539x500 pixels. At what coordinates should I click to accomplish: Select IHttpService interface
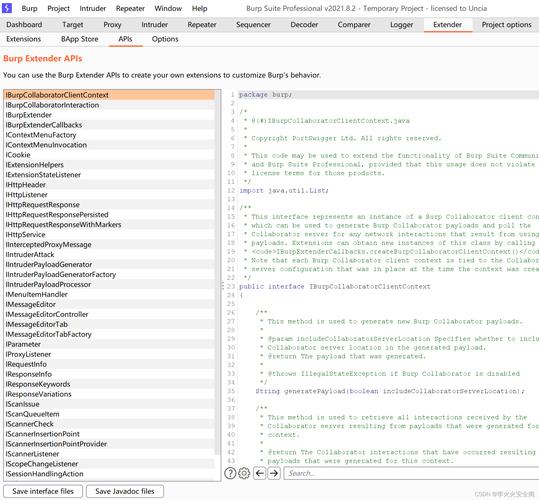[x=109, y=234]
